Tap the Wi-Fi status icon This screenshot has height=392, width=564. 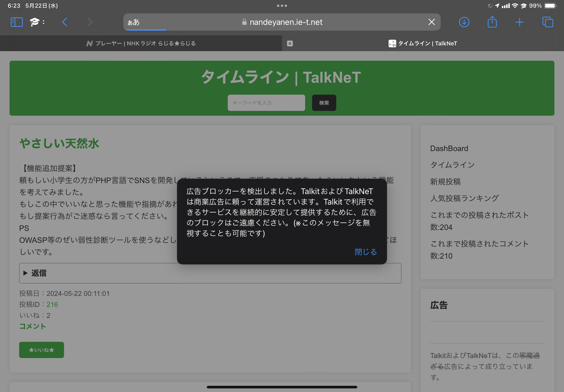(x=515, y=6)
